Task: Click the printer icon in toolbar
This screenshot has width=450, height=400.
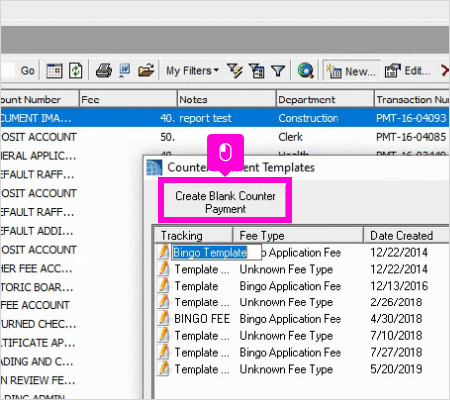Action: 104,71
